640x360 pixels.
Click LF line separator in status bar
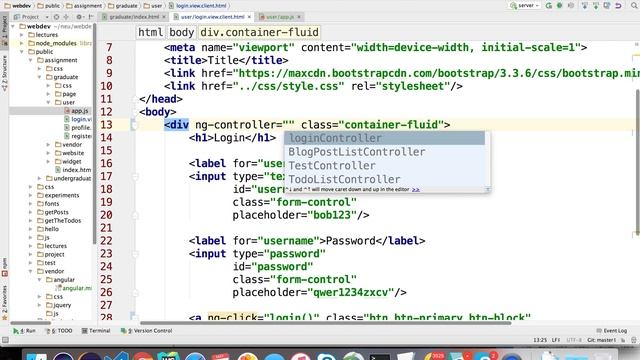coord(556,340)
